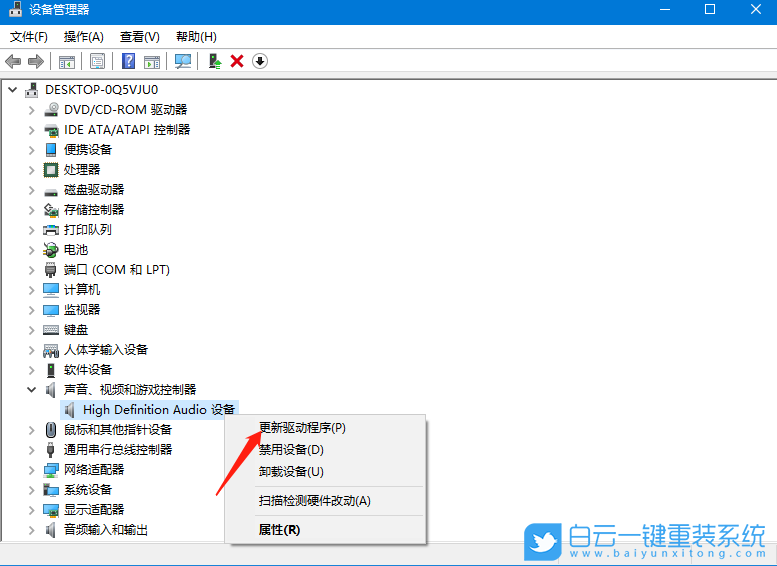Expand the 音频输入和输出 category

tap(32, 530)
